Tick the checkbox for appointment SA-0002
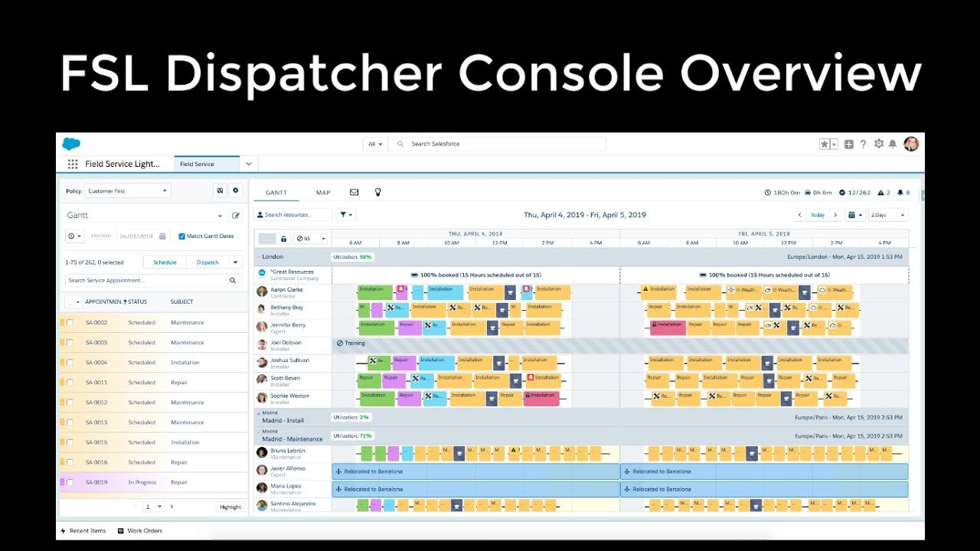 70,322
